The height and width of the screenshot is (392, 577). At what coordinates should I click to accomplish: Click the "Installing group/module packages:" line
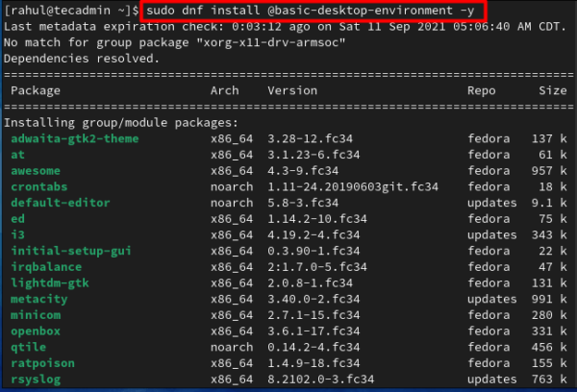tap(121, 123)
